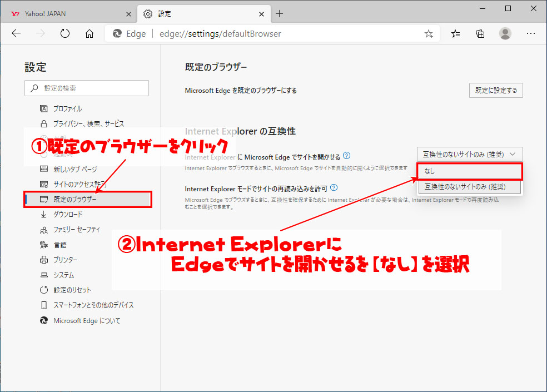547x392 pixels.
Task: Click the Edge logo in address bar
Action: pyautogui.click(x=117, y=33)
